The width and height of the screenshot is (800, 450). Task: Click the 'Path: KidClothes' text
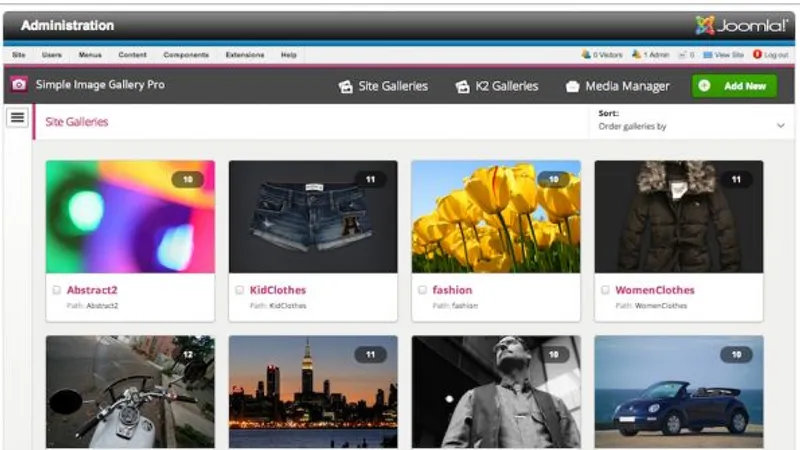(x=278, y=306)
